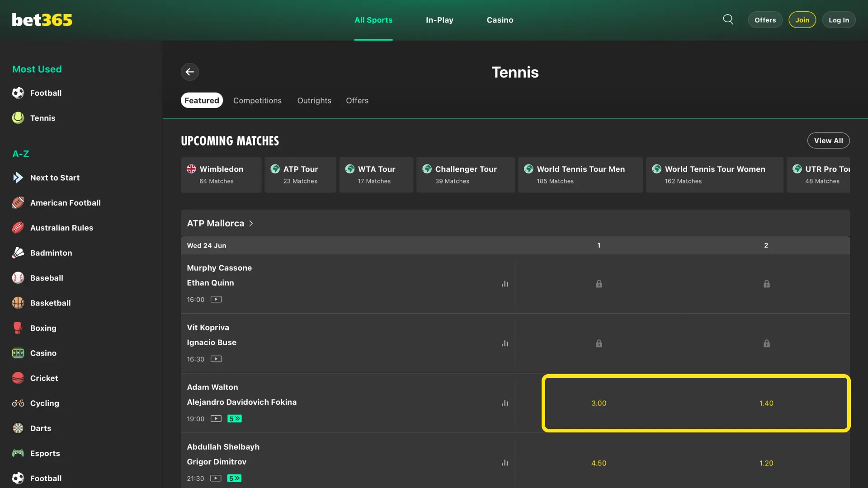Bet on Davidovich Fokina at 1.40
The width and height of the screenshot is (868, 488).
click(766, 403)
